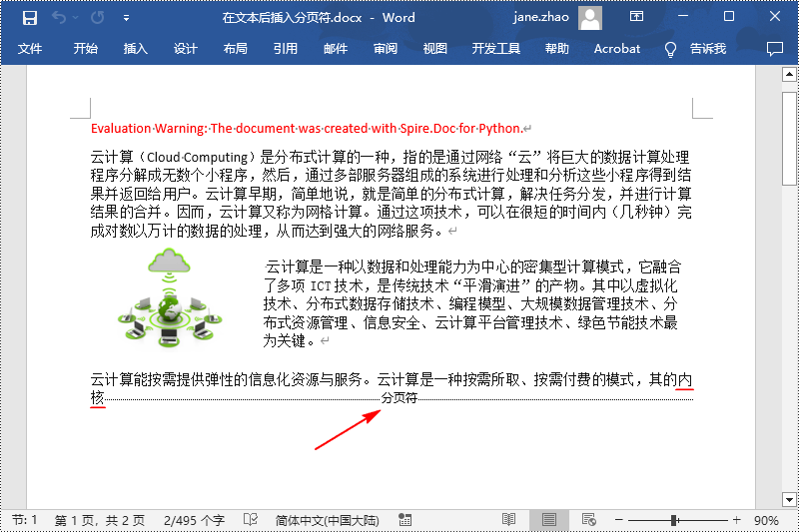Switch to Print Layout view icon
The width and height of the screenshot is (799, 532).
coord(548,519)
